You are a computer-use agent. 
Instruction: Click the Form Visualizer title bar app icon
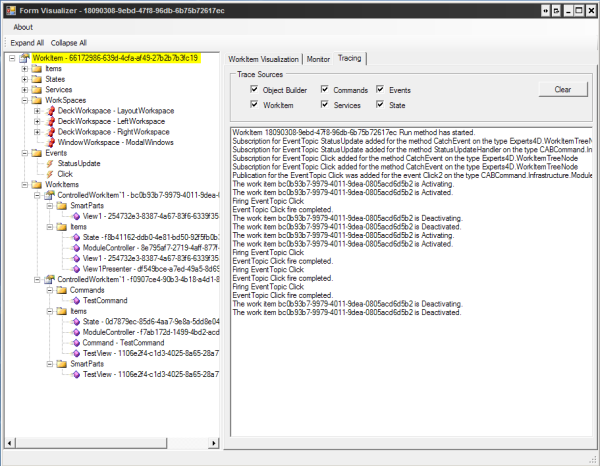(11, 10)
